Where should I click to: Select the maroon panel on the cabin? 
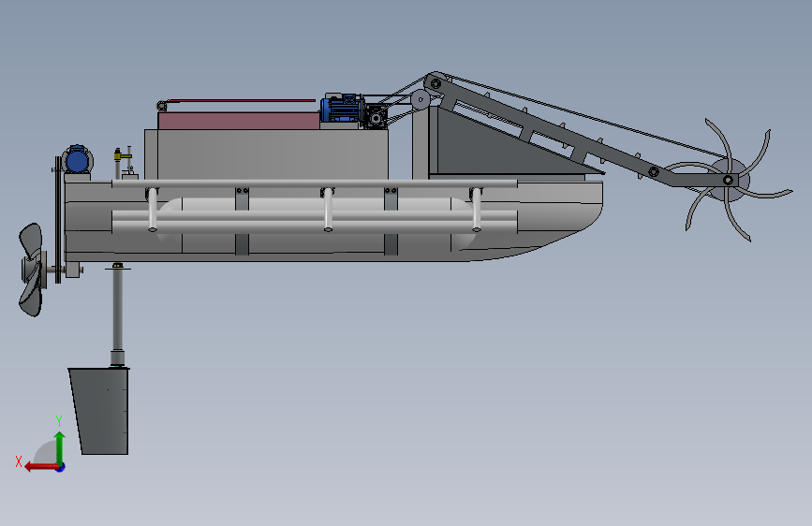coord(238,121)
